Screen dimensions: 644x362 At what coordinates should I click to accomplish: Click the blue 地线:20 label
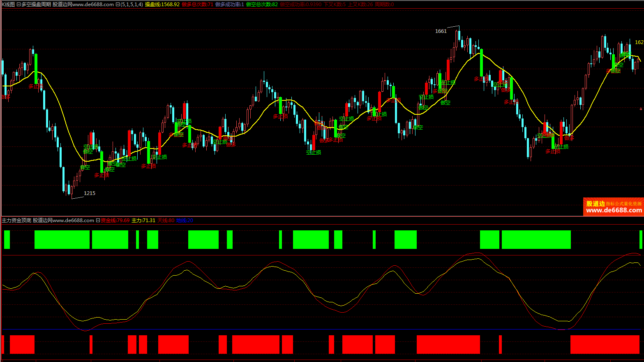point(185,220)
